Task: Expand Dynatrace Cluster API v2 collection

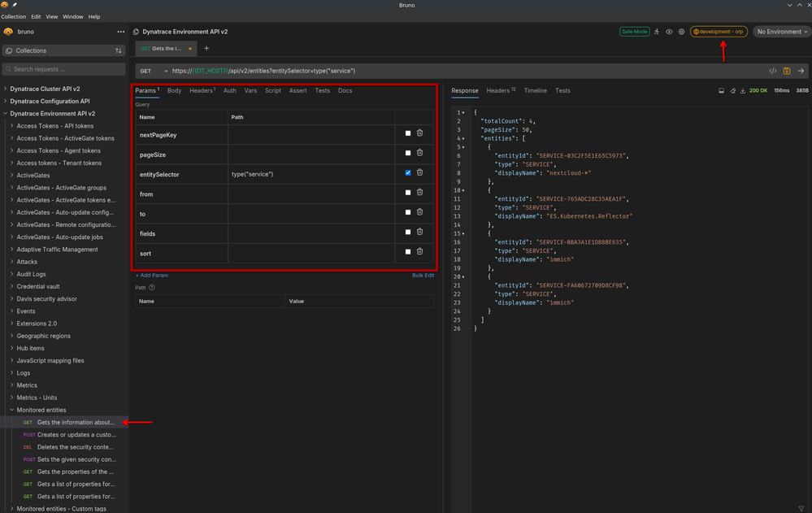Action: pyautogui.click(x=45, y=89)
